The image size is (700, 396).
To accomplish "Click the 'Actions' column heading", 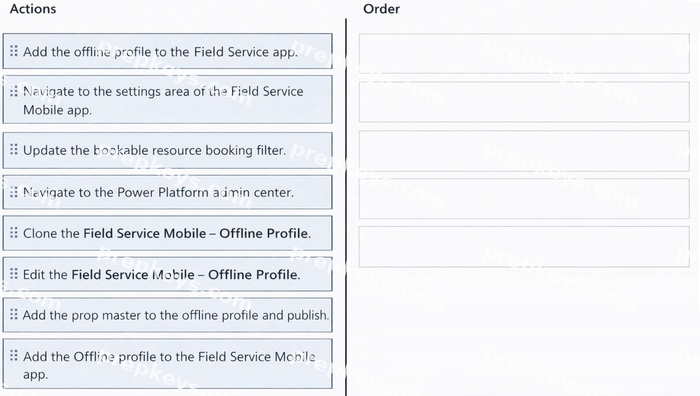I will tap(33, 9).
